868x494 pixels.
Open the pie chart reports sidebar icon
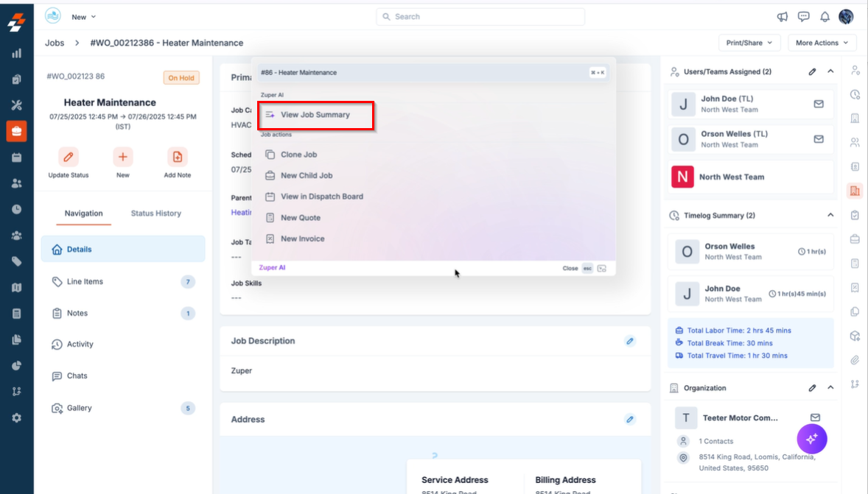tap(17, 366)
